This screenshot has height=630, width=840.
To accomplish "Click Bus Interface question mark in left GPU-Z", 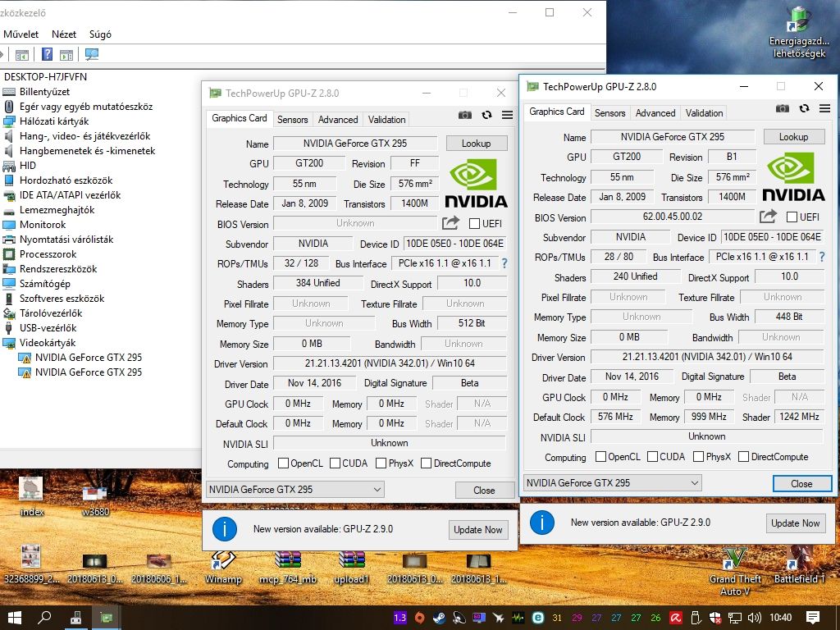I will pyautogui.click(x=504, y=263).
